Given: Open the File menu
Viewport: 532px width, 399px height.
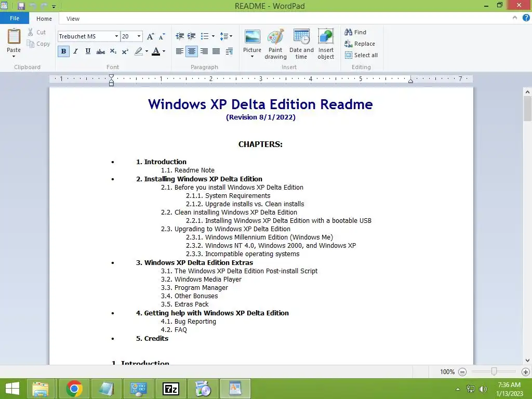Looking at the screenshot, I should (14, 18).
